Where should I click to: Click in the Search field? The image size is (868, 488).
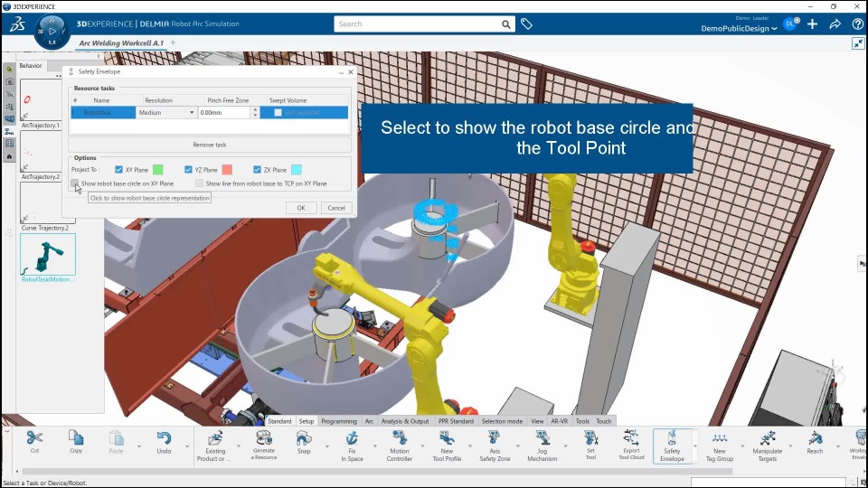click(418, 24)
